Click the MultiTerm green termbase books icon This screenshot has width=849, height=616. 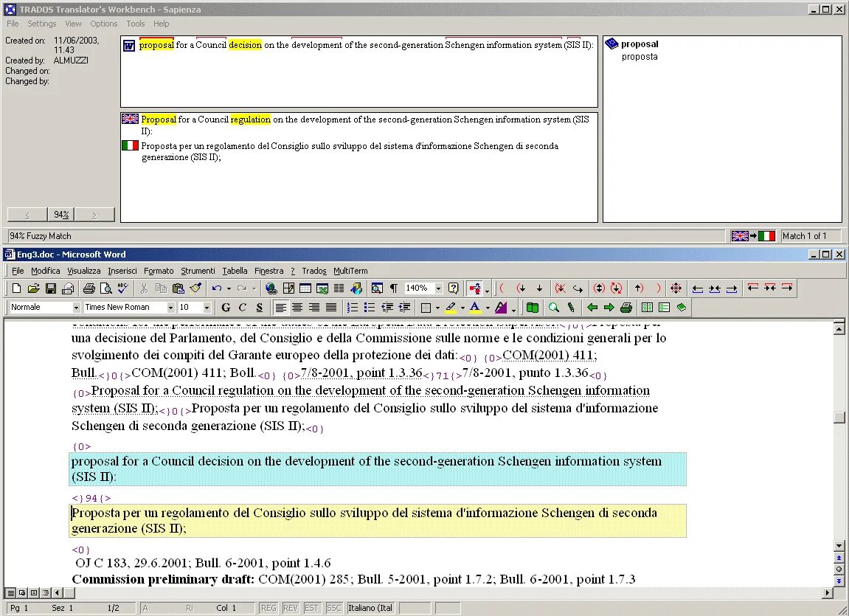pos(533,308)
